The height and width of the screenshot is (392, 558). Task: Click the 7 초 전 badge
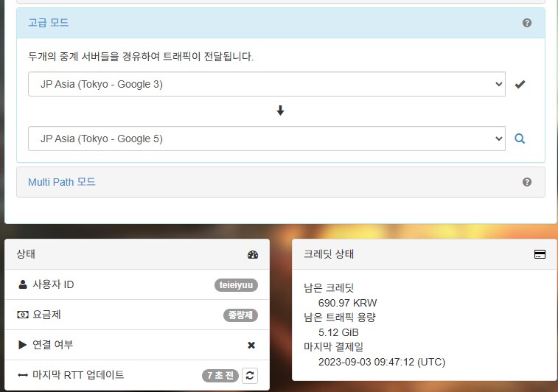pos(220,376)
